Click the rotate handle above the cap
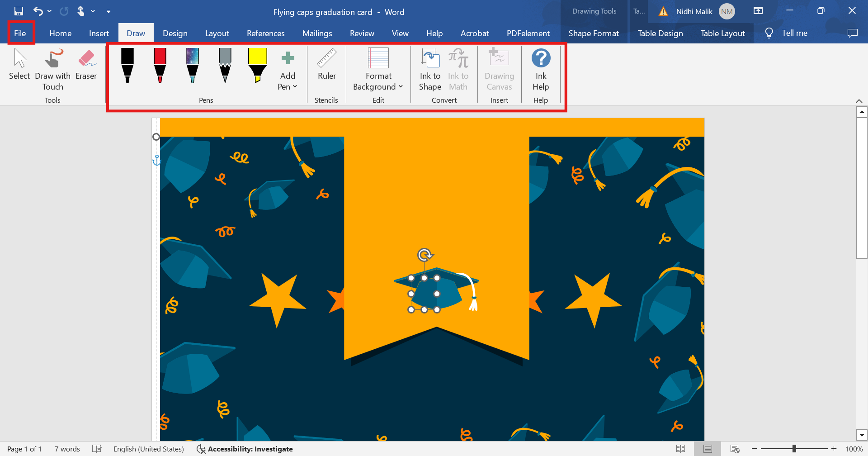Viewport: 868px width, 456px height. (x=425, y=255)
